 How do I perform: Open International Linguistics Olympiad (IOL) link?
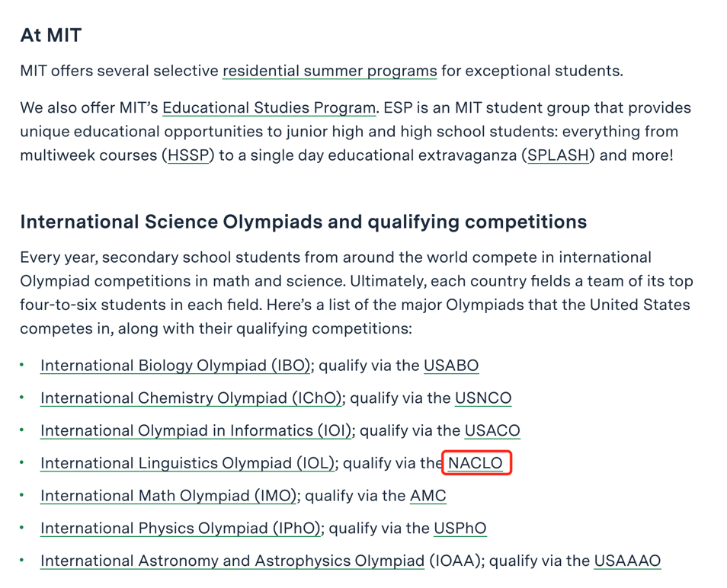(188, 464)
